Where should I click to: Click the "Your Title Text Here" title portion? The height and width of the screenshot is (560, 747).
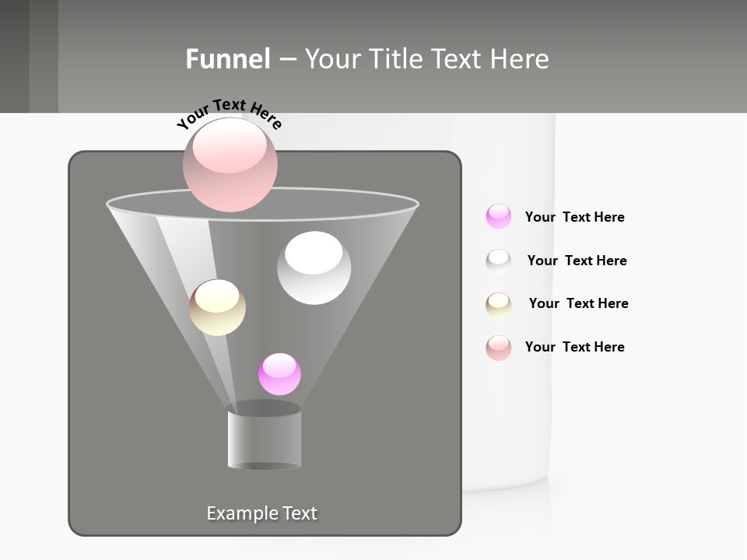tap(426, 58)
